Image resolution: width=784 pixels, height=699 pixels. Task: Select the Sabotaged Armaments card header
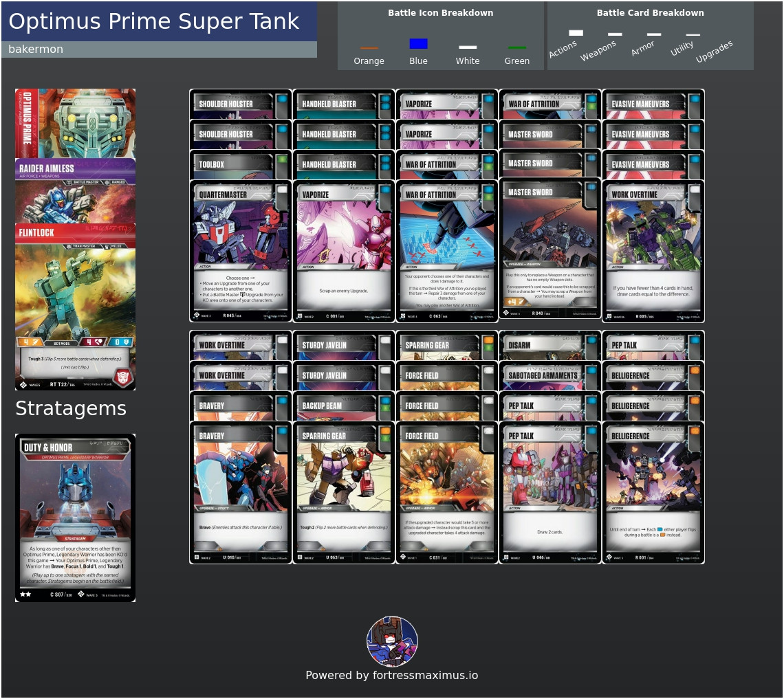pos(550,375)
